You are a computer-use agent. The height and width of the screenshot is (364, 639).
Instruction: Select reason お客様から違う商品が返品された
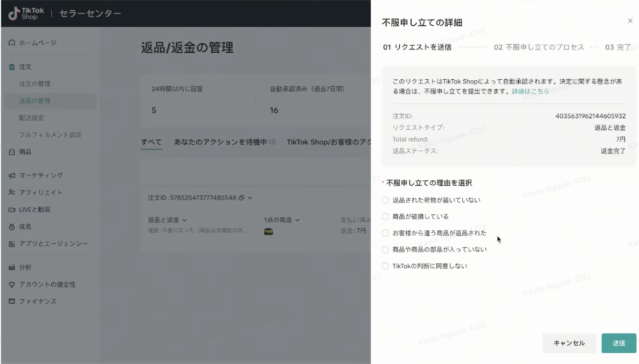pos(385,233)
